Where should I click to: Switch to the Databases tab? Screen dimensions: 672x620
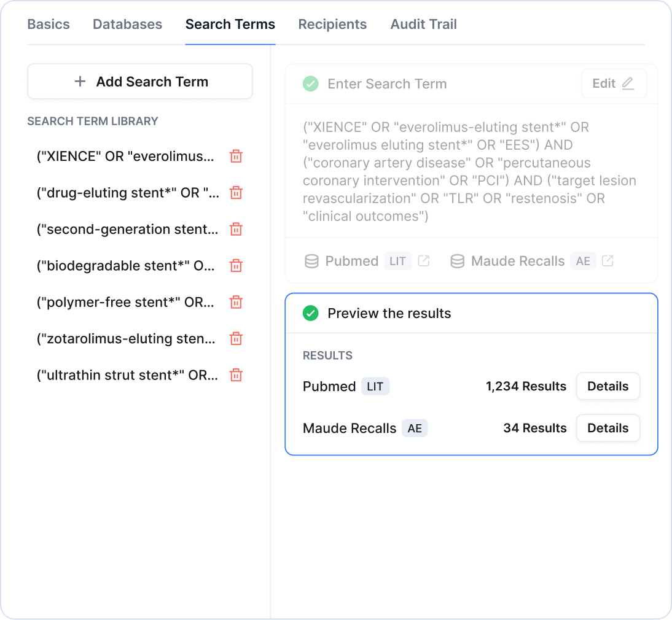pos(127,25)
